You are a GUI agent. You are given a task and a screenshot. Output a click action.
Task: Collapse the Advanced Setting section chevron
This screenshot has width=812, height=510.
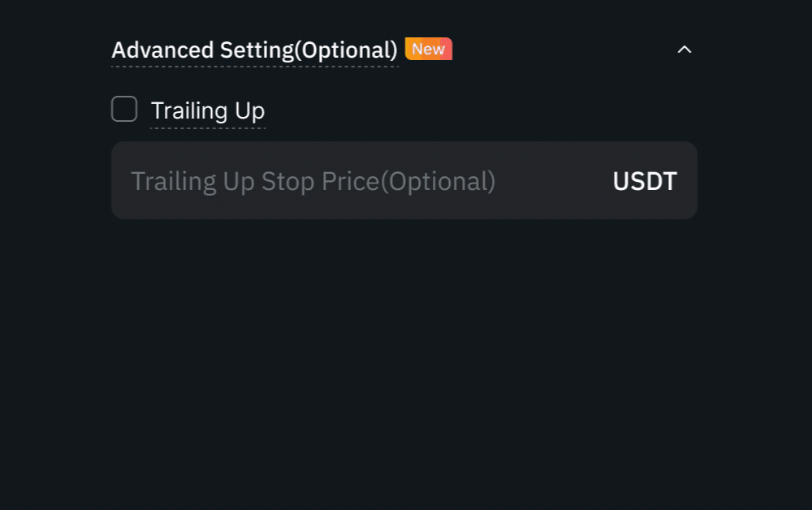coord(685,50)
